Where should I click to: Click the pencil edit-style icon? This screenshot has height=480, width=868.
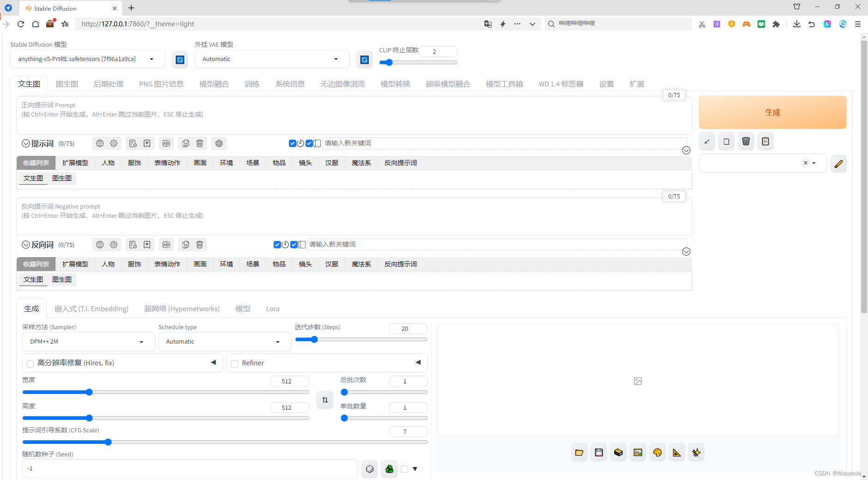click(x=838, y=163)
